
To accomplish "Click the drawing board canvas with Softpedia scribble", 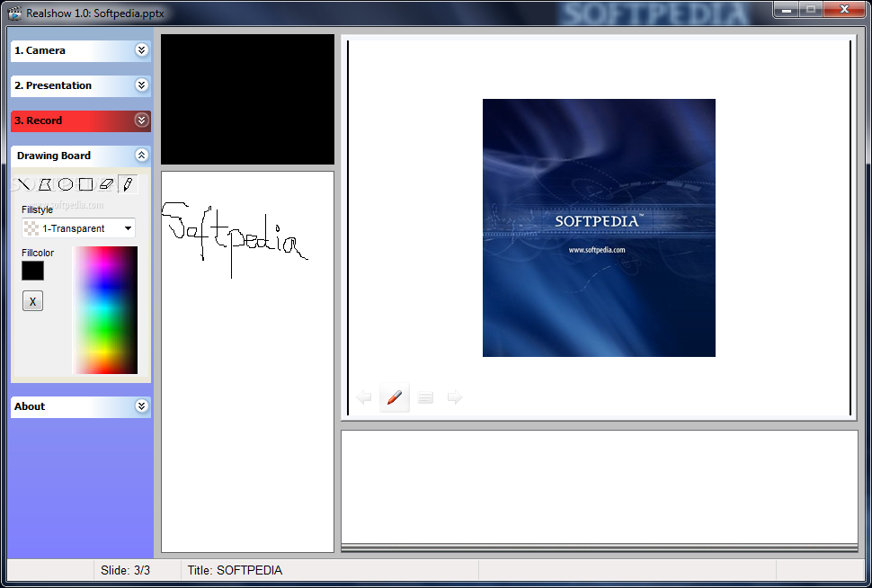I will pos(247,361).
